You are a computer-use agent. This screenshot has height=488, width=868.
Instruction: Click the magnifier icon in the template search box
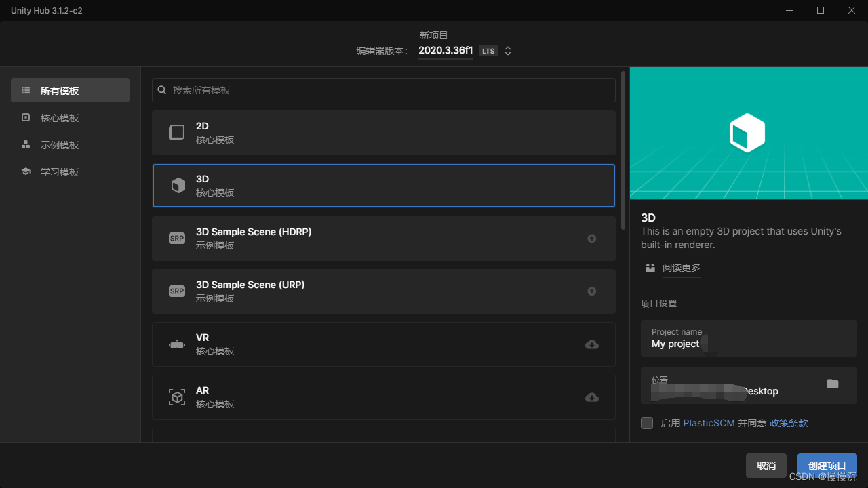162,89
